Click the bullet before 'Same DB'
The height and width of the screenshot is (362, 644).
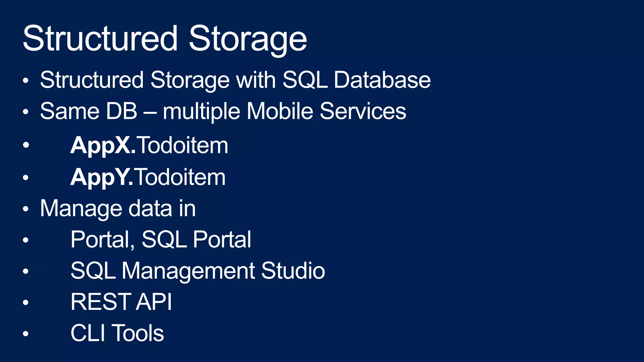(x=26, y=112)
